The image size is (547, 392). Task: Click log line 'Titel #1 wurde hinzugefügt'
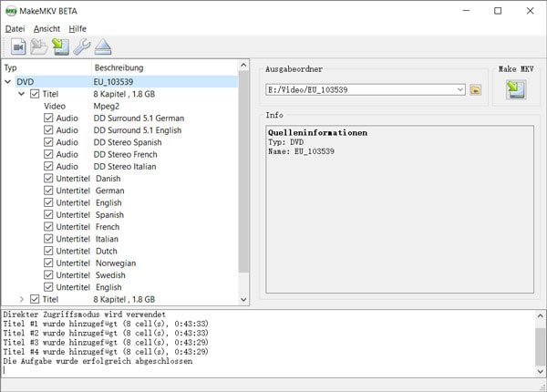tap(106, 324)
